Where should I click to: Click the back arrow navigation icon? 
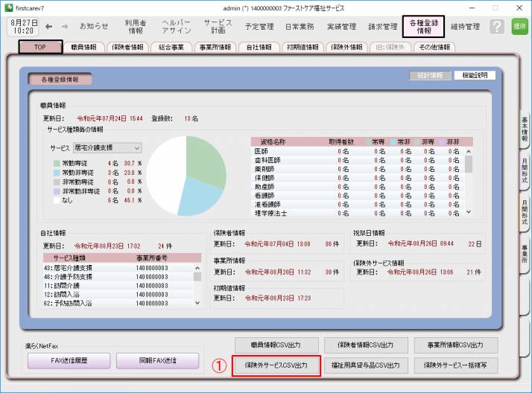[49, 26]
